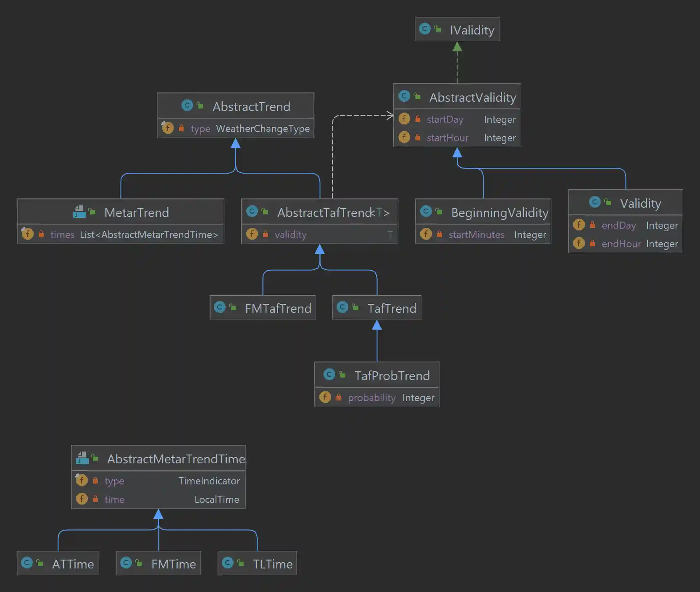700x592 pixels.
Task: Click the field icon beside validity
Action: [x=252, y=234]
